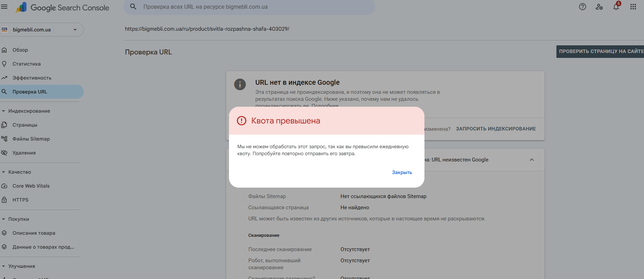
Task: Open Файлы Sitemap in sidebar
Action: click(x=31, y=139)
